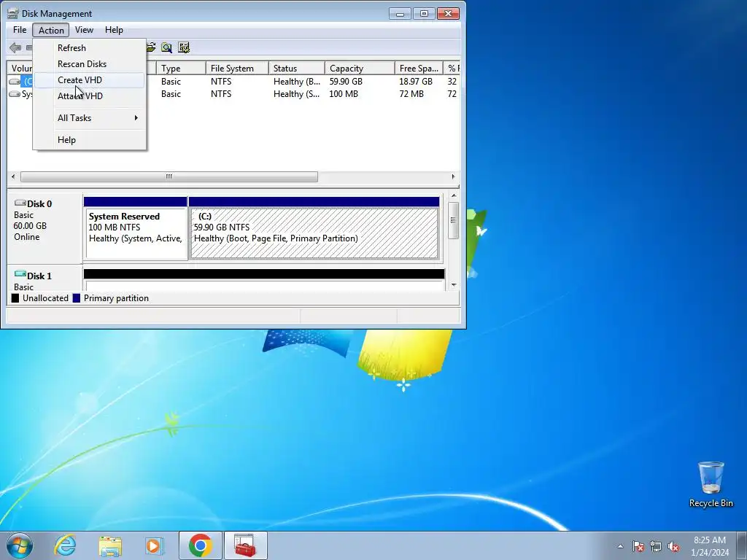Image resolution: width=747 pixels, height=560 pixels.
Task: Select the Disk 1 drive icon
Action: 20,274
